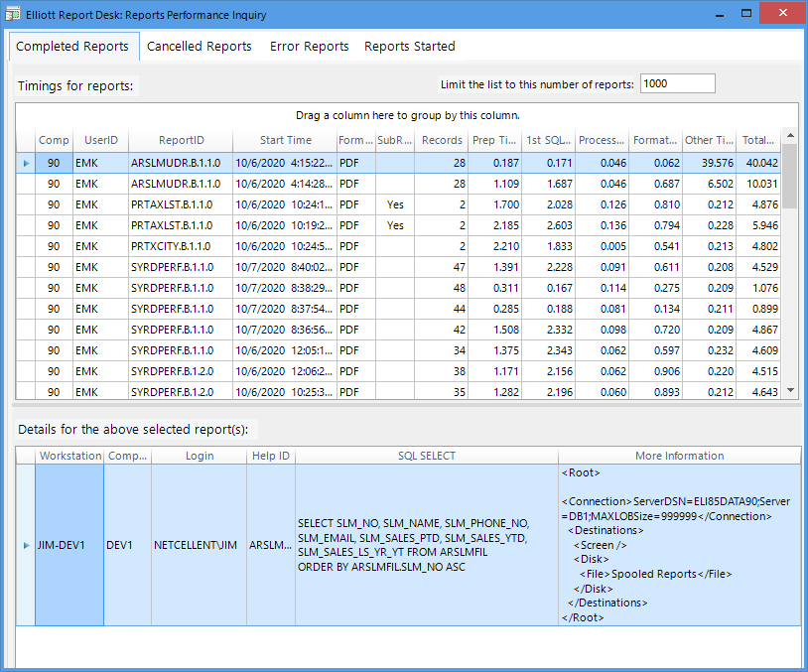The width and height of the screenshot is (808, 672).
Task: Maximize the Reports Performance Inquiry window
Action: click(x=746, y=14)
